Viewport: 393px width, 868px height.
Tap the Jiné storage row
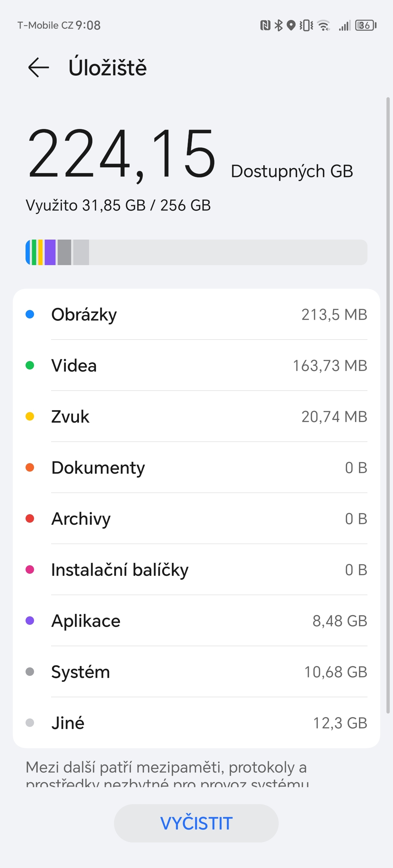point(196,723)
